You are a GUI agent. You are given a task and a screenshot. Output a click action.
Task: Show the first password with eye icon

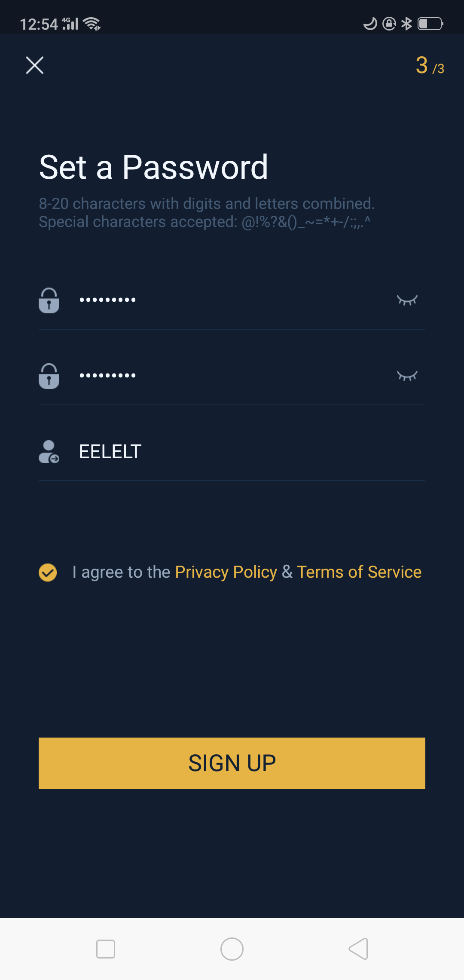tap(407, 300)
